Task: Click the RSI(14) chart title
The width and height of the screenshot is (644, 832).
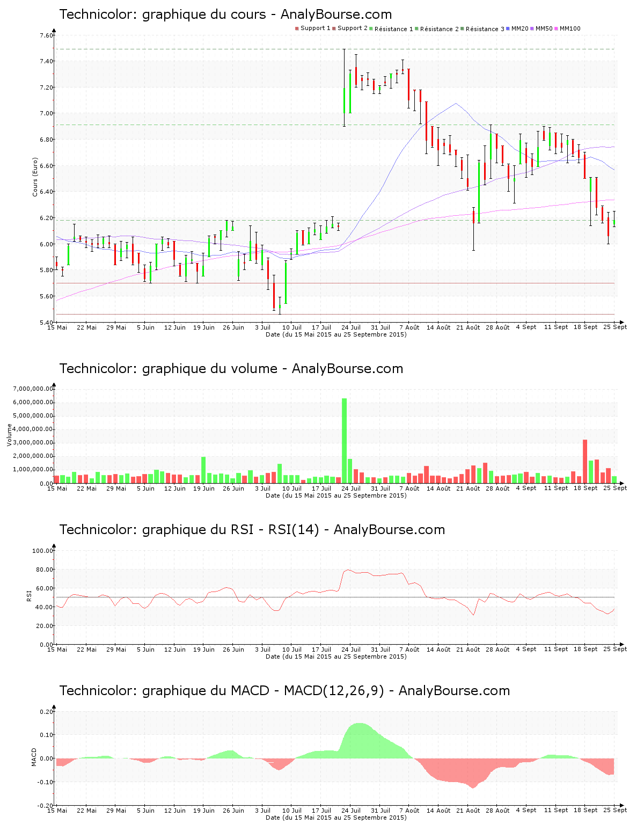Action: (x=252, y=530)
